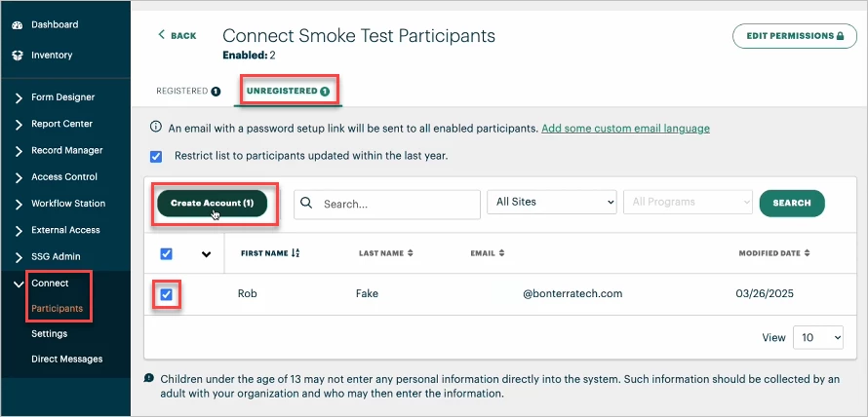This screenshot has height=417, width=868.
Task: Open Direct Messages under Connect
Action: click(x=67, y=359)
